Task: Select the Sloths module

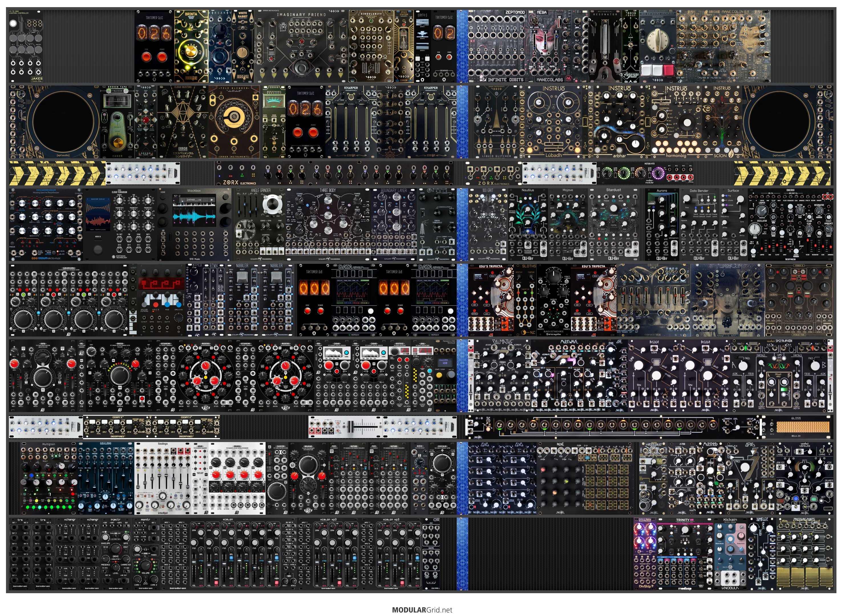Action: point(525,300)
